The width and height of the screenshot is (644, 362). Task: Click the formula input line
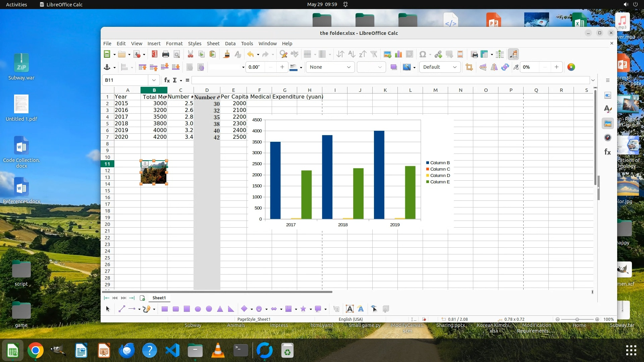point(389,80)
